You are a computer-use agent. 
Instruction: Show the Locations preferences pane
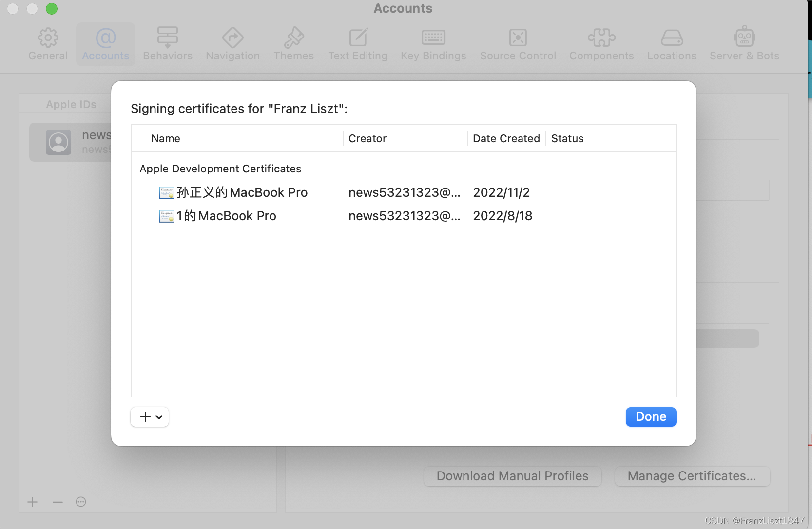click(x=672, y=44)
